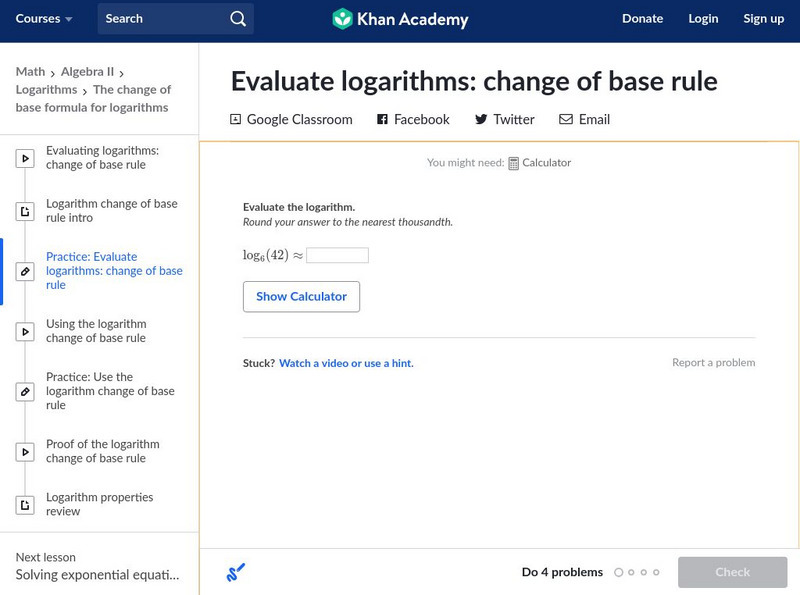The image size is (800, 595).
Task: Click the Math breadcrumb link
Action: 30,72
